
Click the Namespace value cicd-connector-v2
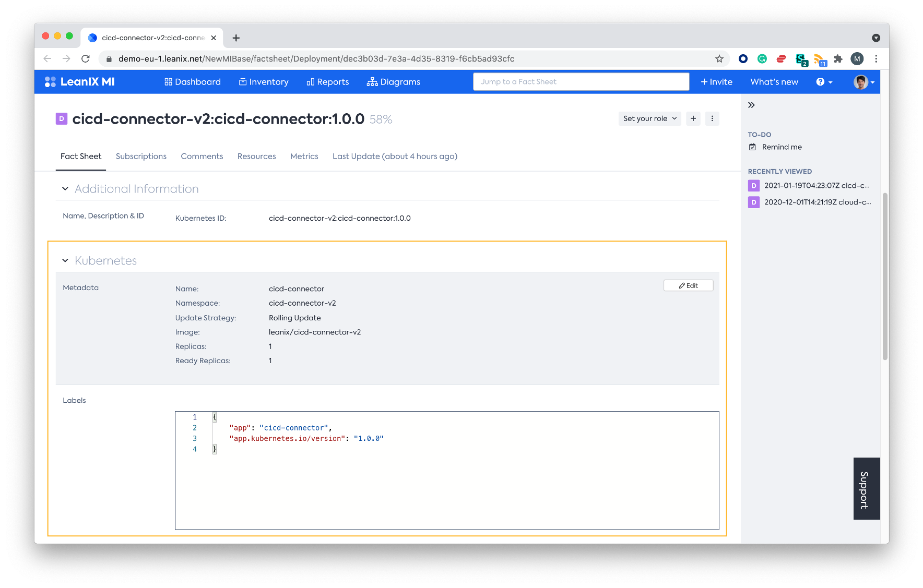[302, 303]
